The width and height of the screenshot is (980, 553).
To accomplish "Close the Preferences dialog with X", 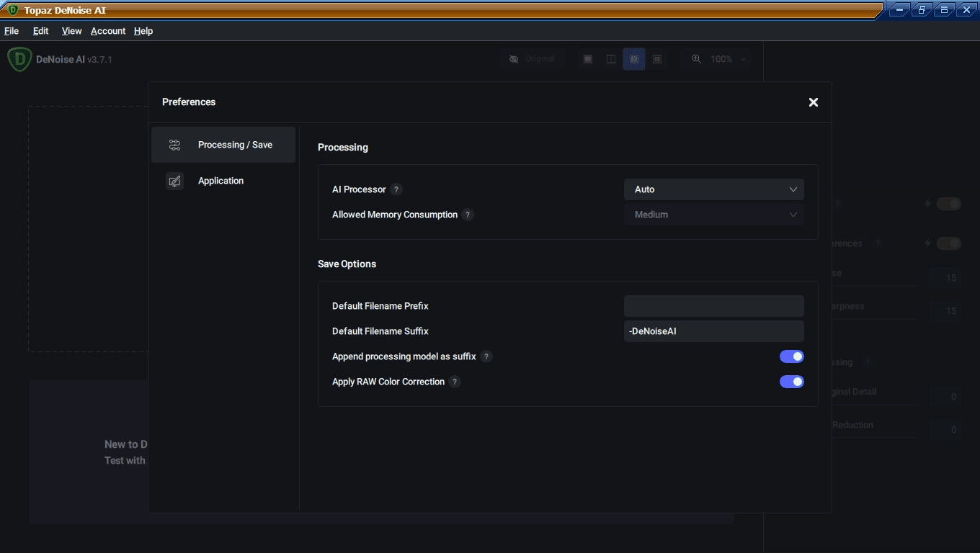I will click(x=814, y=102).
